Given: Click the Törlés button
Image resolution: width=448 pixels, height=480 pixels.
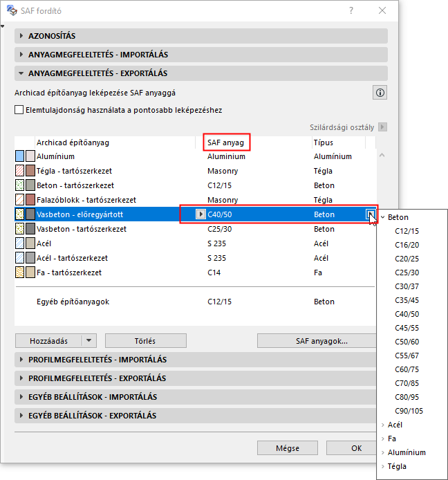Looking at the screenshot, I should coord(146,341).
